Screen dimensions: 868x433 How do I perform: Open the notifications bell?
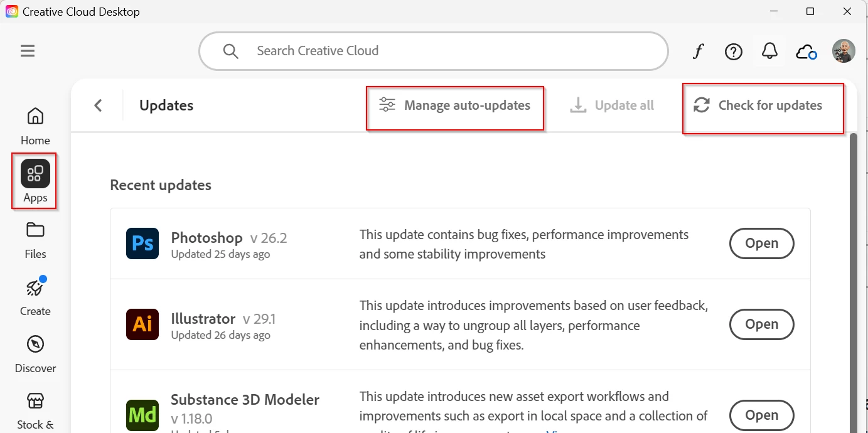click(x=769, y=51)
